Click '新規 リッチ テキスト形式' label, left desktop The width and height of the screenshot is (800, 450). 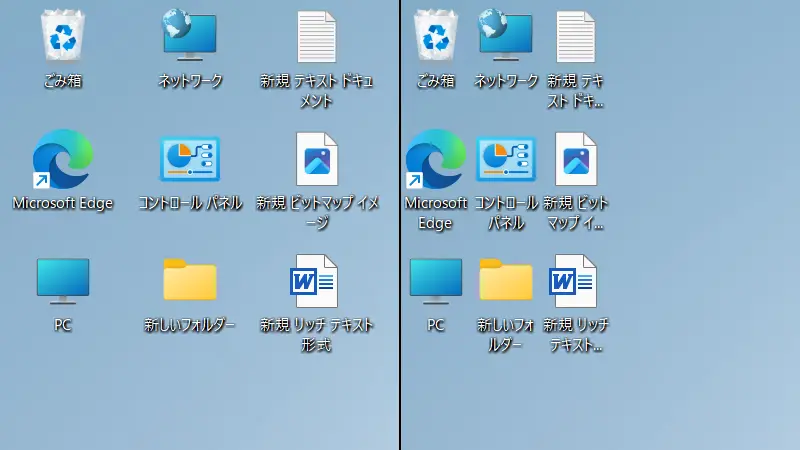pyautogui.click(x=317, y=335)
